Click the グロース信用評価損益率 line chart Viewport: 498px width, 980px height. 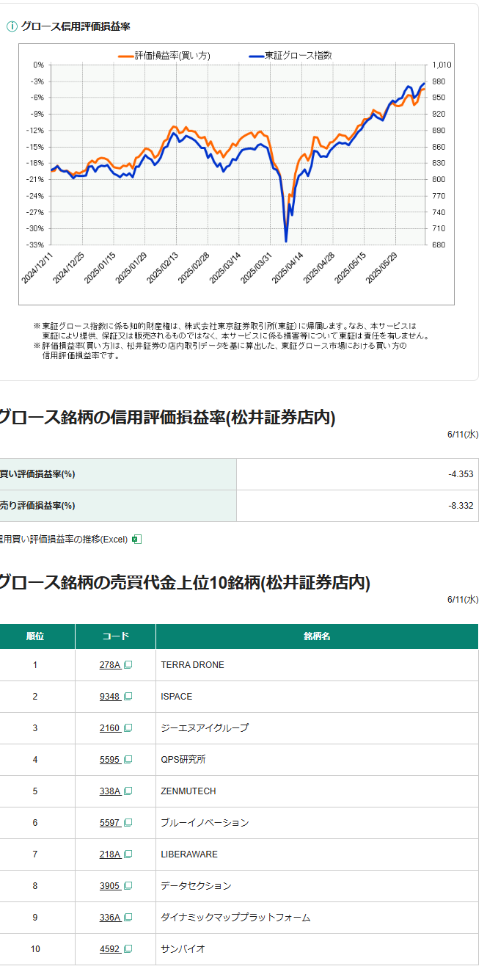[236, 174]
